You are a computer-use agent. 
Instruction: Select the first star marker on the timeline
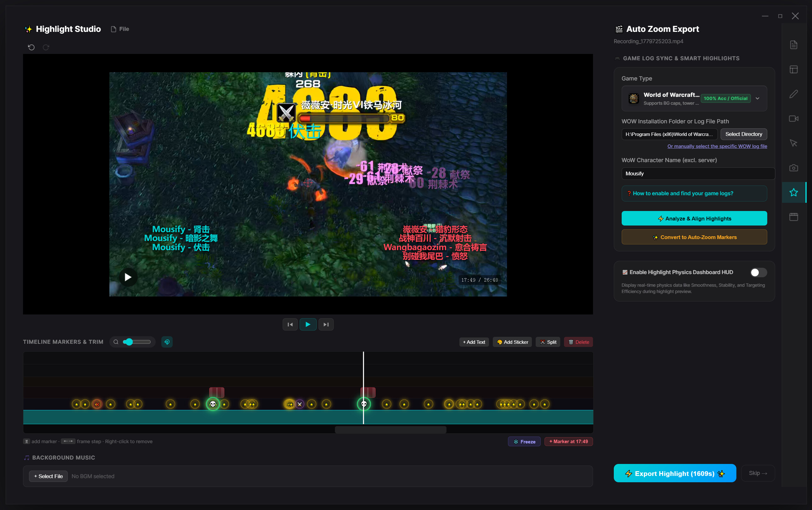click(x=77, y=404)
